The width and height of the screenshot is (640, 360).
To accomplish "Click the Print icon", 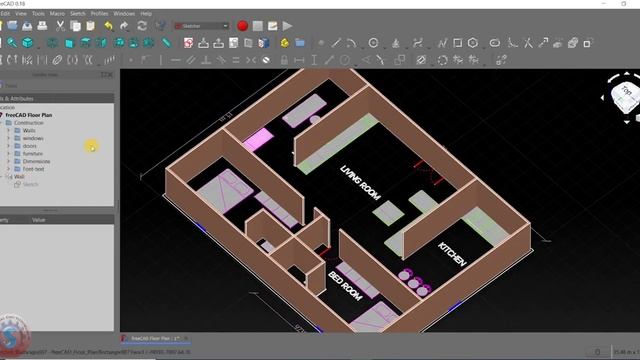I will [x=42, y=26].
